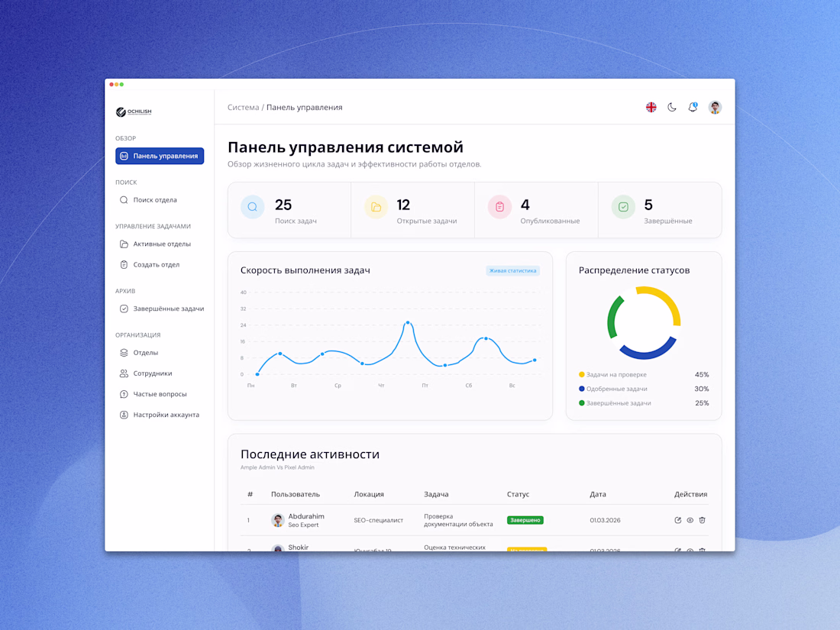Click the Панель управления sidebar chart icon
Screen dimensions: 840x630
click(124, 156)
